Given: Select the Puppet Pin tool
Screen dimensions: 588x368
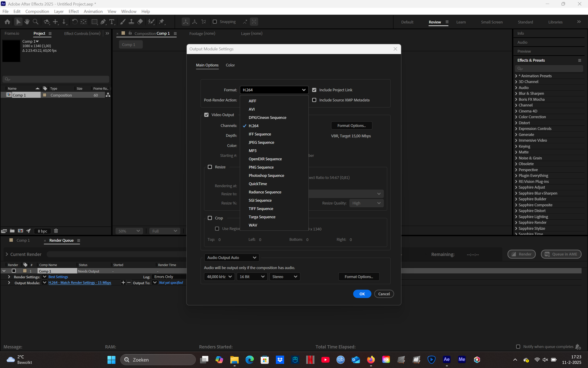Looking at the screenshot, I should pyautogui.click(x=162, y=22).
